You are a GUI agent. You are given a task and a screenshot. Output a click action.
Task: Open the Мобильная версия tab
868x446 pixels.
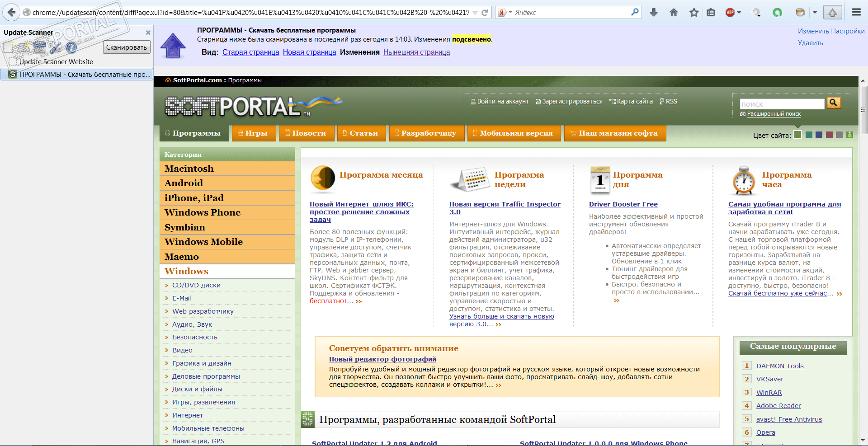coord(514,133)
